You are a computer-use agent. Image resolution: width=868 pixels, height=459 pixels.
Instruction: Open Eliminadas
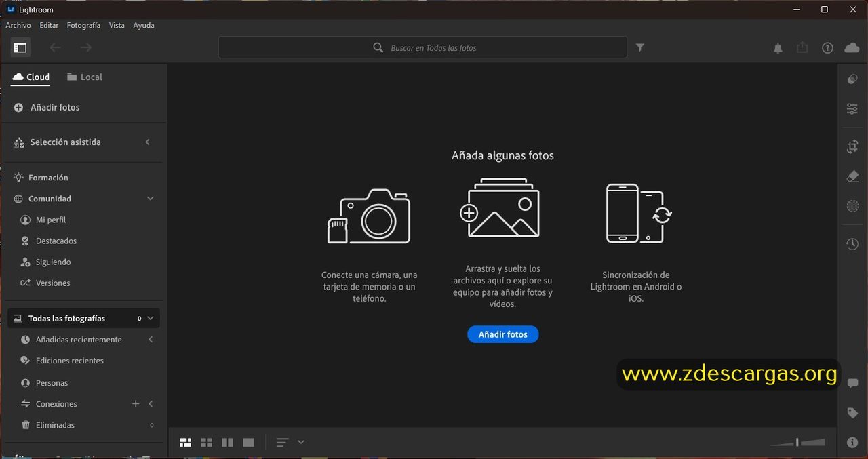click(x=47, y=425)
